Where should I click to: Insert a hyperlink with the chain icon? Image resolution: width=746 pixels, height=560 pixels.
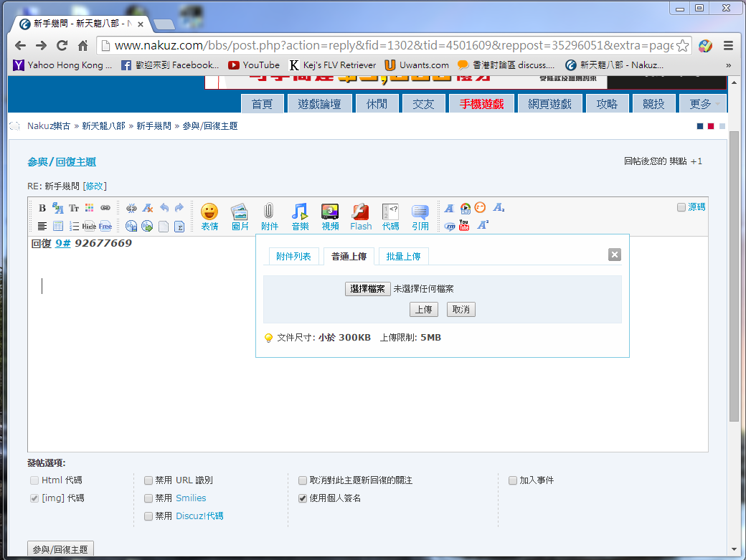pyautogui.click(x=105, y=208)
